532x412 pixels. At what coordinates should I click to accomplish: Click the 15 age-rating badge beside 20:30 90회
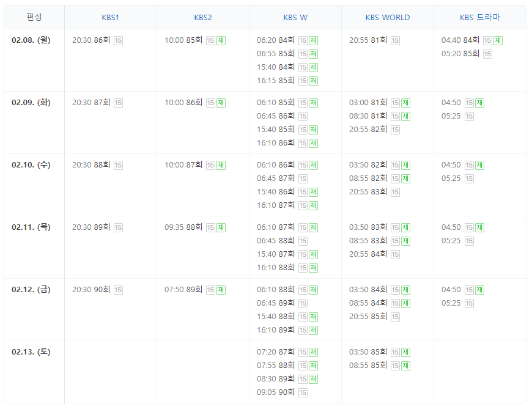click(118, 290)
